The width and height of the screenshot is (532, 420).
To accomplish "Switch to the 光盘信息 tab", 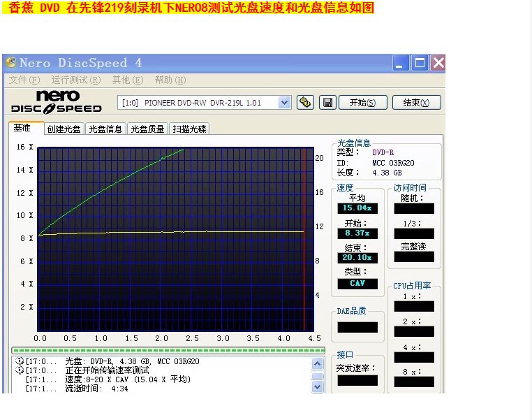I will point(105,129).
